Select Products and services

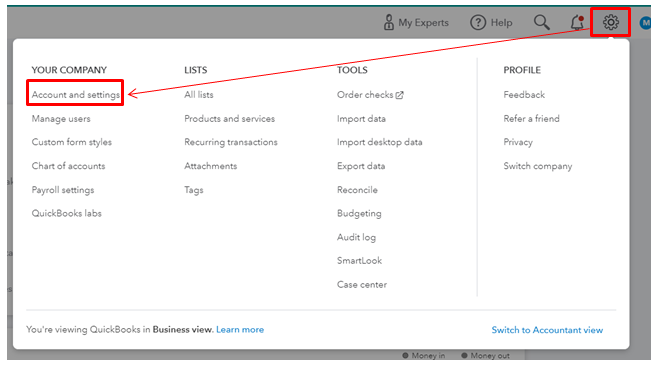pyautogui.click(x=229, y=119)
